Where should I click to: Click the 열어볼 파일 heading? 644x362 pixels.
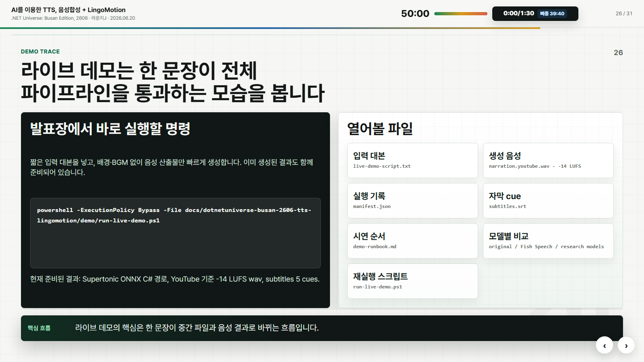(x=380, y=129)
